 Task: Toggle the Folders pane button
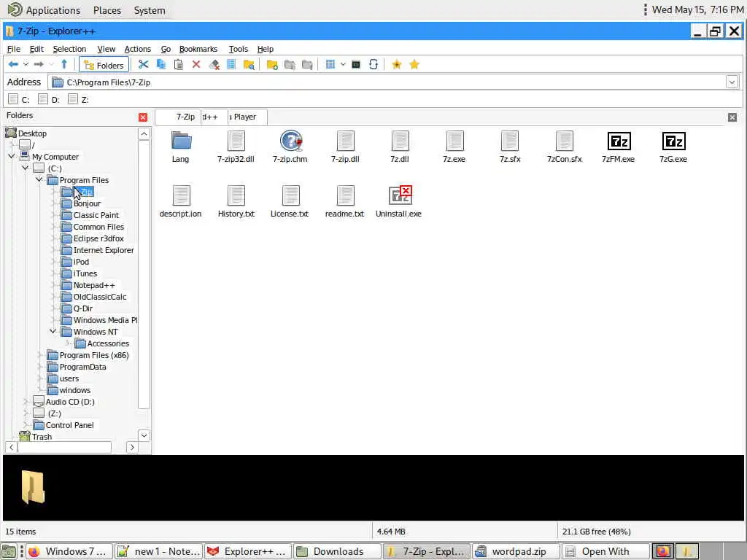point(104,65)
